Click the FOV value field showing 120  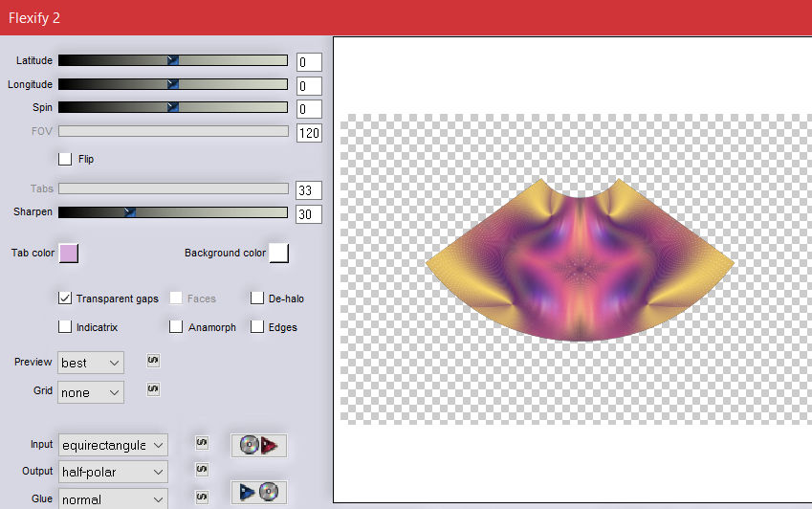point(309,133)
